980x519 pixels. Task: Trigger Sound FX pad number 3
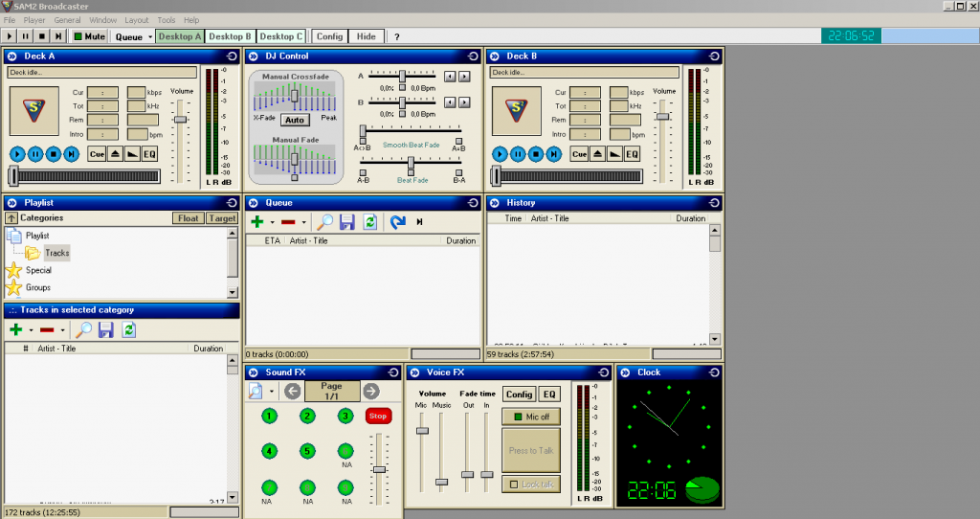point(345,416)
